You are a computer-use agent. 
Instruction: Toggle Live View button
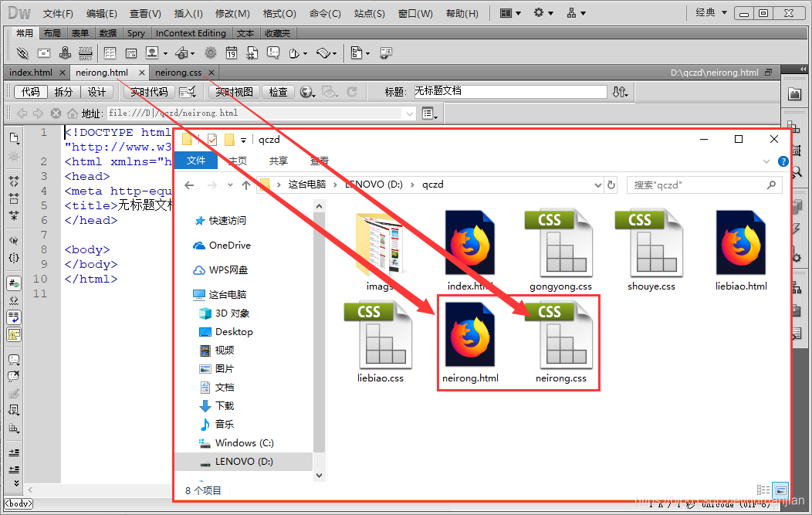(x=234, y=92)
